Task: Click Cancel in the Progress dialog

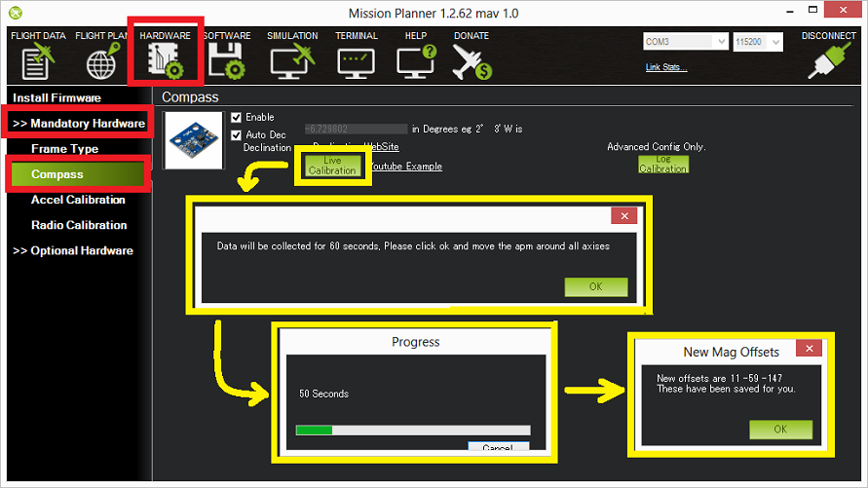Action: 498,446
